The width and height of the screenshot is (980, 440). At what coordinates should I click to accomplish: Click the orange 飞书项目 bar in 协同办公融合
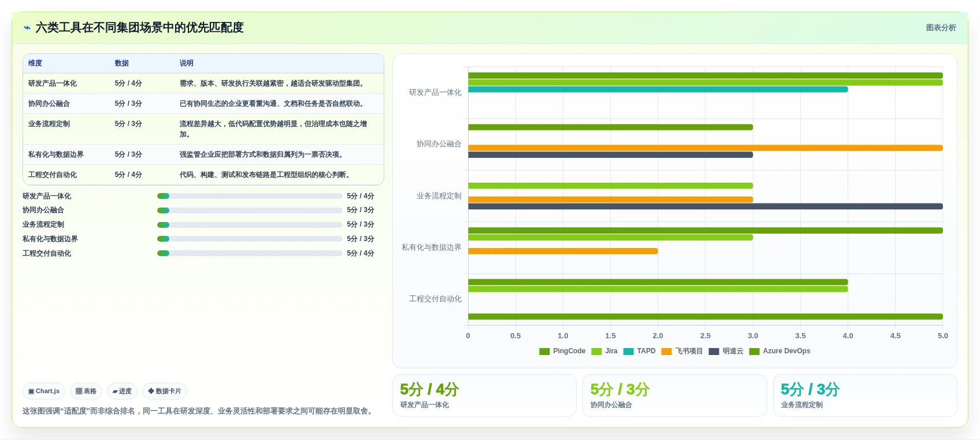(705, 148)
